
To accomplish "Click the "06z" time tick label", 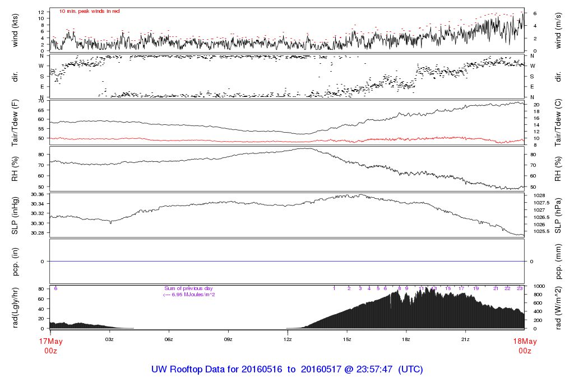I will pos(169,339).
